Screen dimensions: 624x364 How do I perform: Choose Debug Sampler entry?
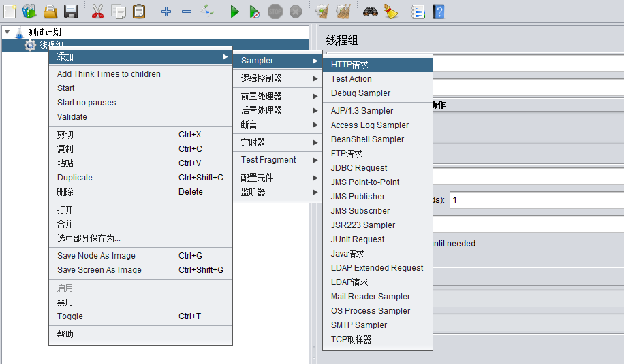[377, 93]
